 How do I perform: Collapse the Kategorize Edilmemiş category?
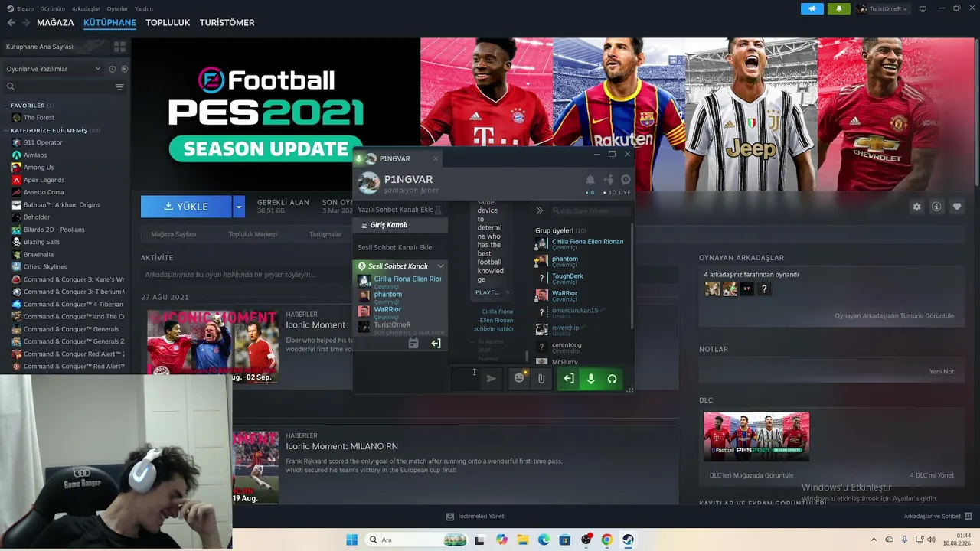[x=6, y=131]
